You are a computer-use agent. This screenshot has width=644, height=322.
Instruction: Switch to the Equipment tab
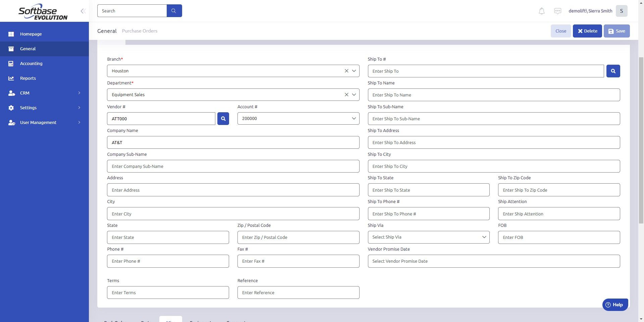[x=200, y=321]
